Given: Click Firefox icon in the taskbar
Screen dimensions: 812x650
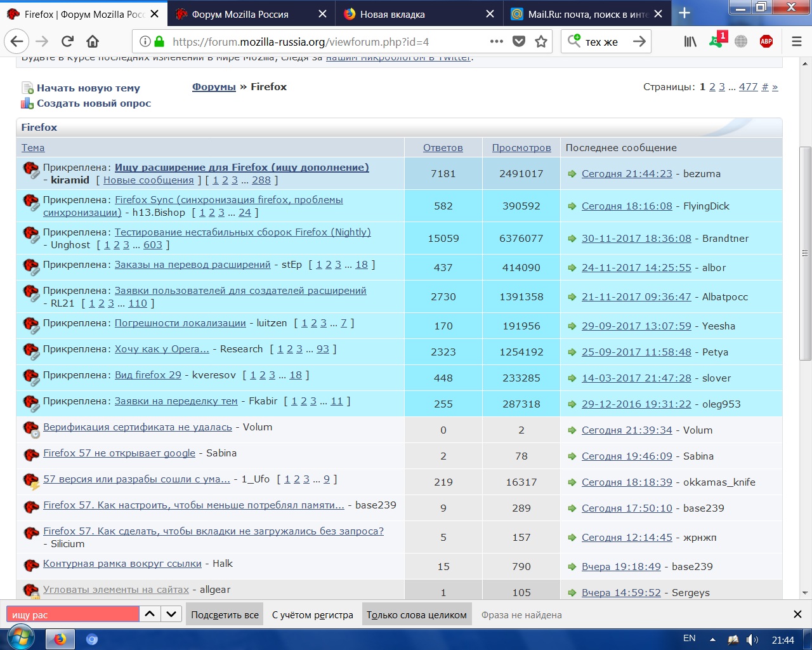Looking at the screenshot, I should point(60,639).
